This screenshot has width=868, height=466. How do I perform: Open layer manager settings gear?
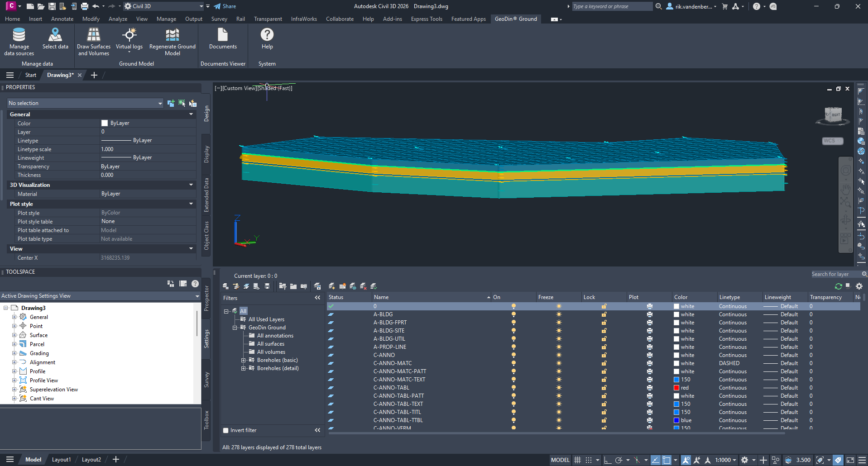tap(859, 286)
